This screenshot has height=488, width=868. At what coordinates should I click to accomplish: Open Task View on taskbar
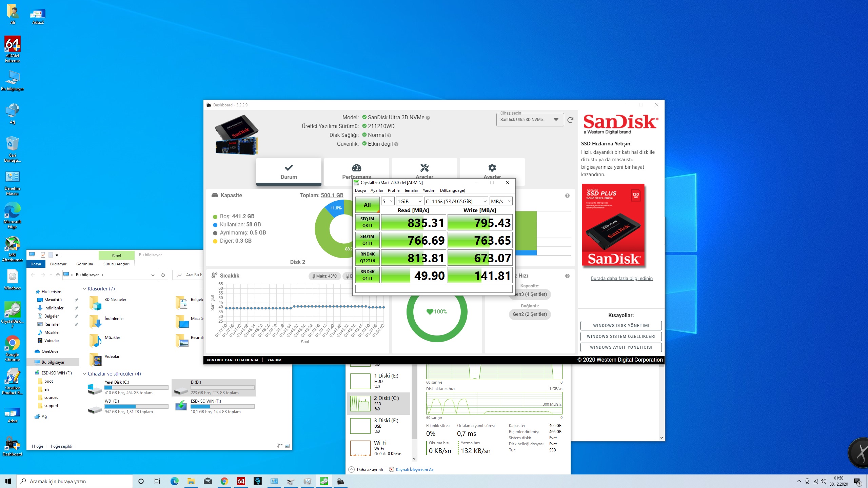(x=157, y=481)
